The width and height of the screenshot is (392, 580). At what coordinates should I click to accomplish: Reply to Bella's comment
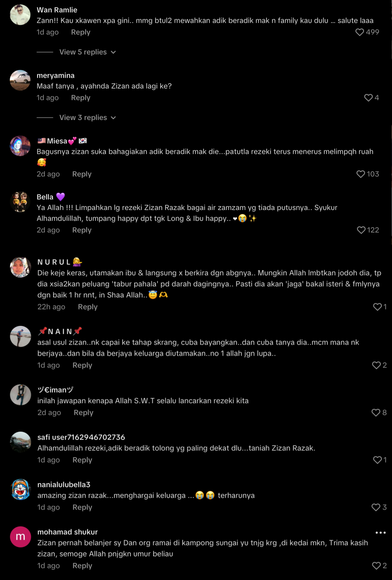click(x=82, y=230)
